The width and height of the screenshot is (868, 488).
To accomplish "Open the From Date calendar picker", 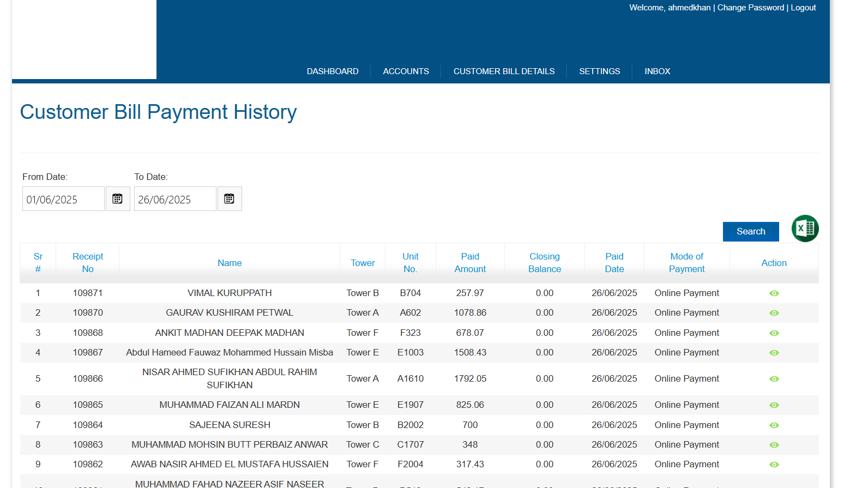I will [x=117, y=199].
